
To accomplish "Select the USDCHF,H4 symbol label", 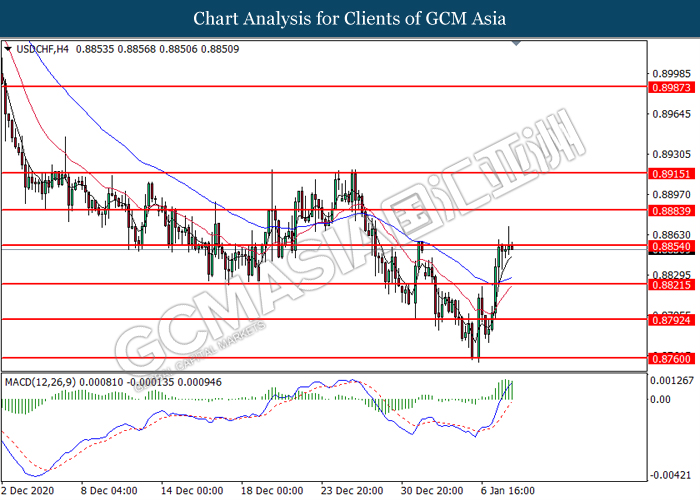I will click(x=42, y=49).
